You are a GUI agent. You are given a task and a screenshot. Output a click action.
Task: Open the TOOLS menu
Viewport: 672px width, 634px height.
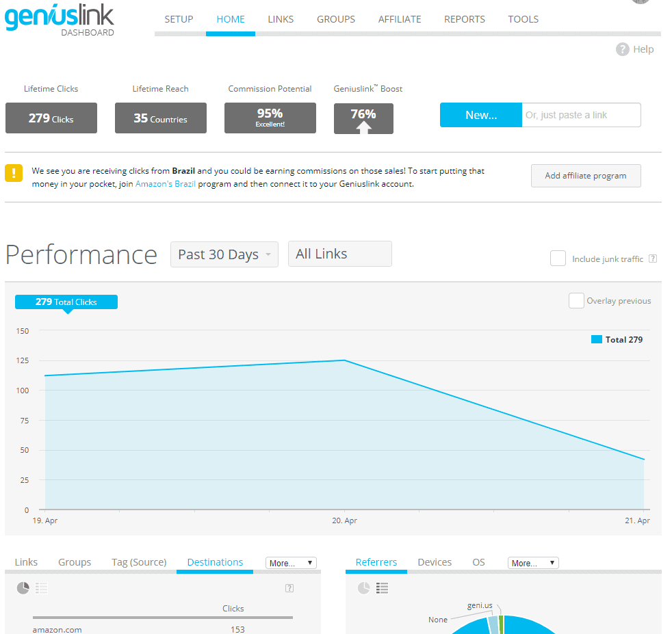[524, 19]
